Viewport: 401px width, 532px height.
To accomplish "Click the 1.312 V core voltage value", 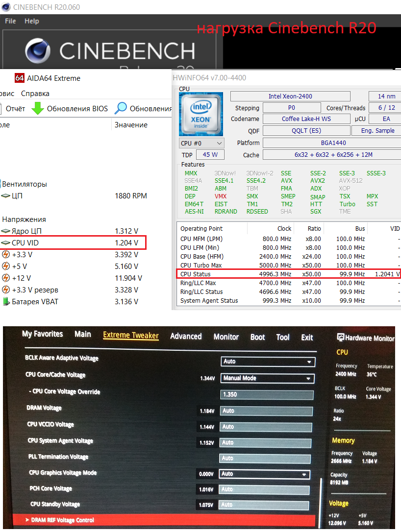I will [x=126, y=231].
